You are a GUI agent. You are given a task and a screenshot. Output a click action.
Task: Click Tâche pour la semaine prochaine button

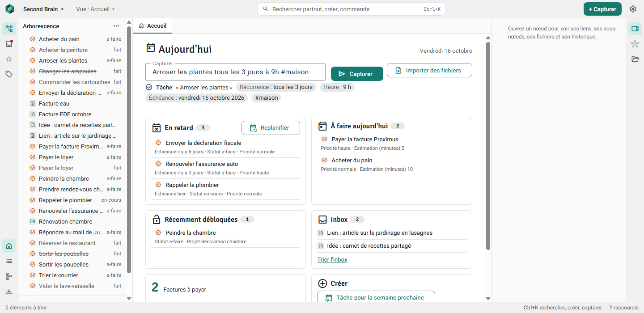[x=376, y=297]
